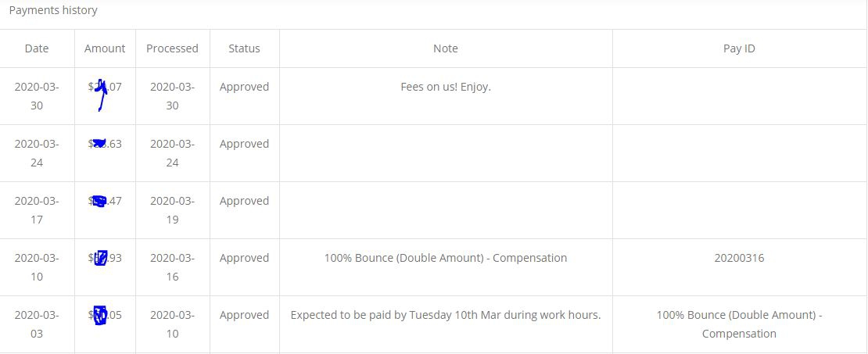Viewport: 868px width, 354px height.
Task: Click the amount ending in .63
Action: (x=106, y=144)
